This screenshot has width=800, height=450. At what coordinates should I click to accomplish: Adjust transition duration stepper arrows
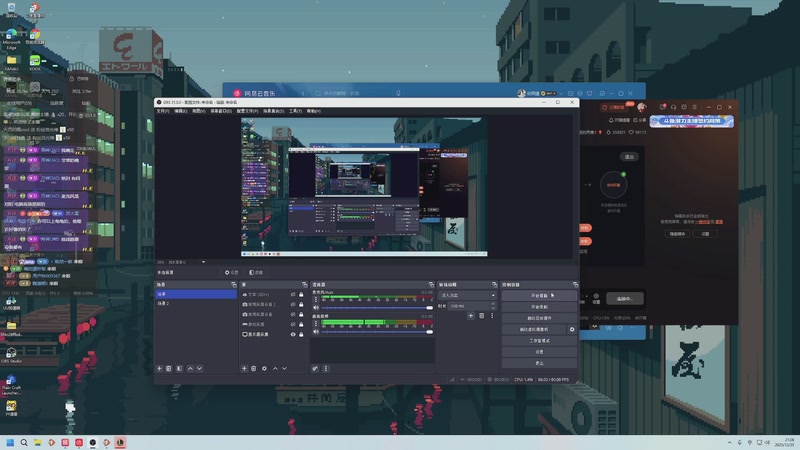click(493, 306)
